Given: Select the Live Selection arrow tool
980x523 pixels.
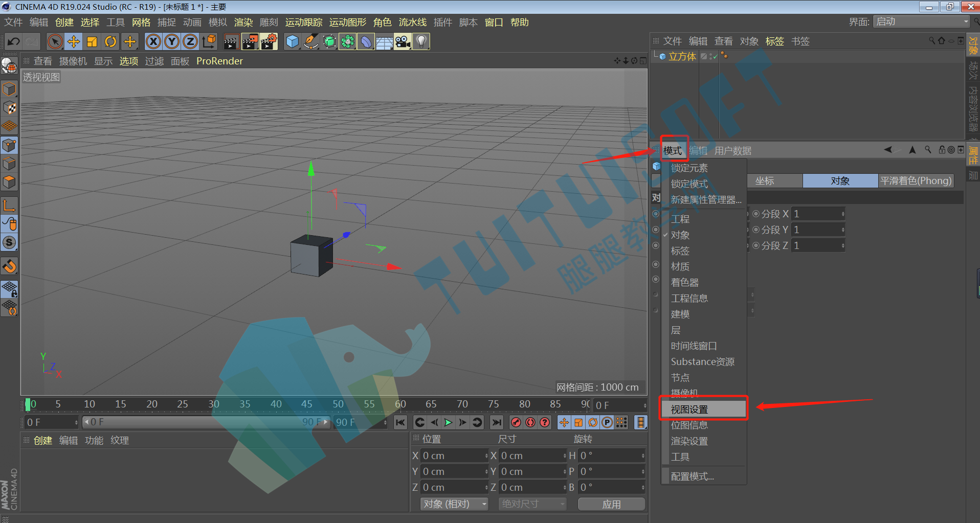Looking at the screenshot, I should point(55,41).
